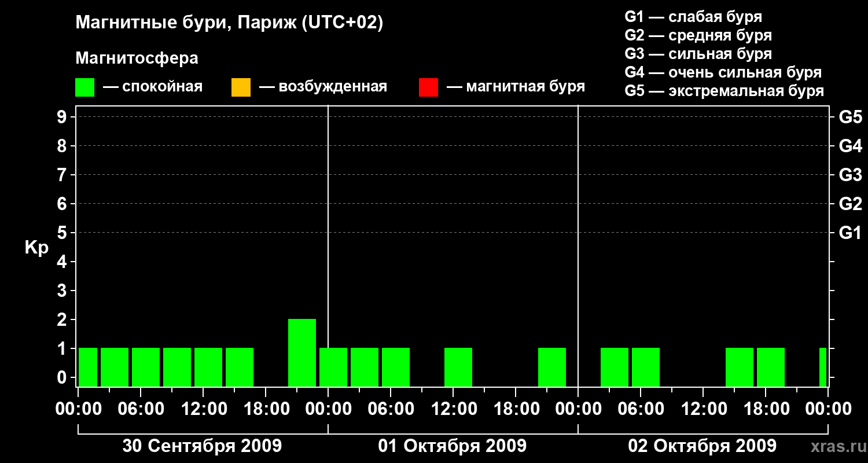868x463 pixels.
Task: Click the 06:00 tick label under 01 Октября
Action: (390, 409)
